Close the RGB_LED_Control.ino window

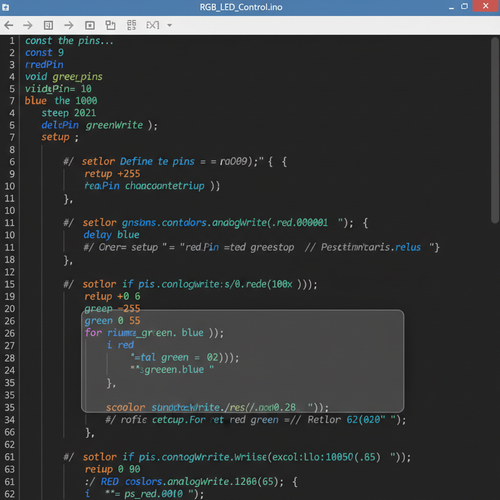[x=486, y=6]
